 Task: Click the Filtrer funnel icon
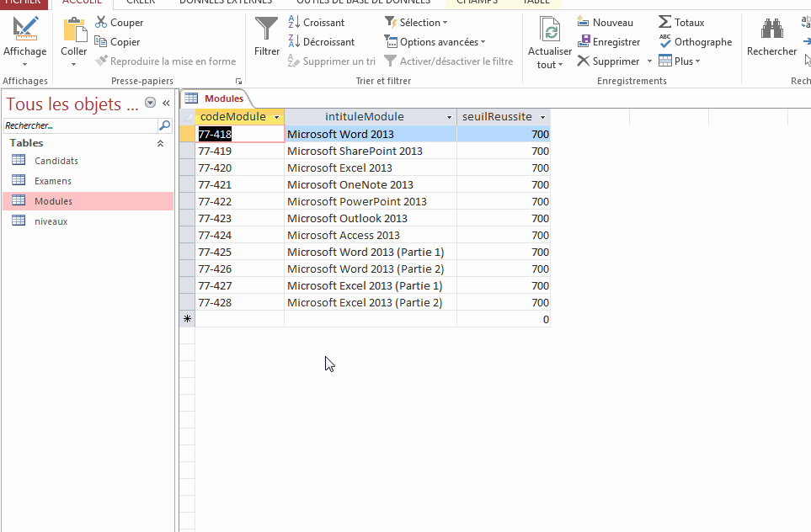[267, 29]
